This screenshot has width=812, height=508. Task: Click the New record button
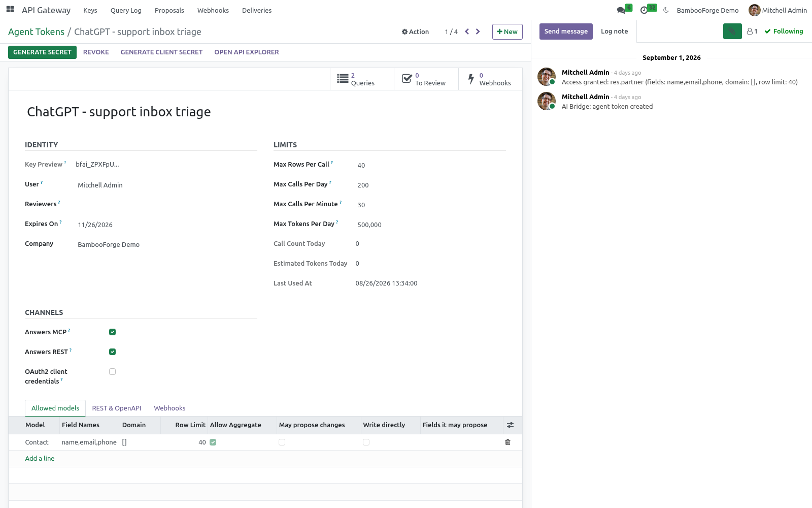507,31
